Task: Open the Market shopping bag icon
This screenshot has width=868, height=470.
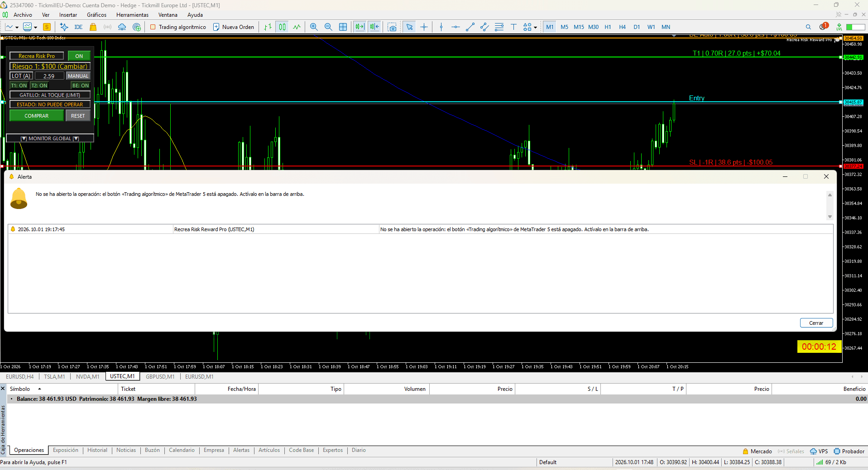Action: tap(93, 27)
